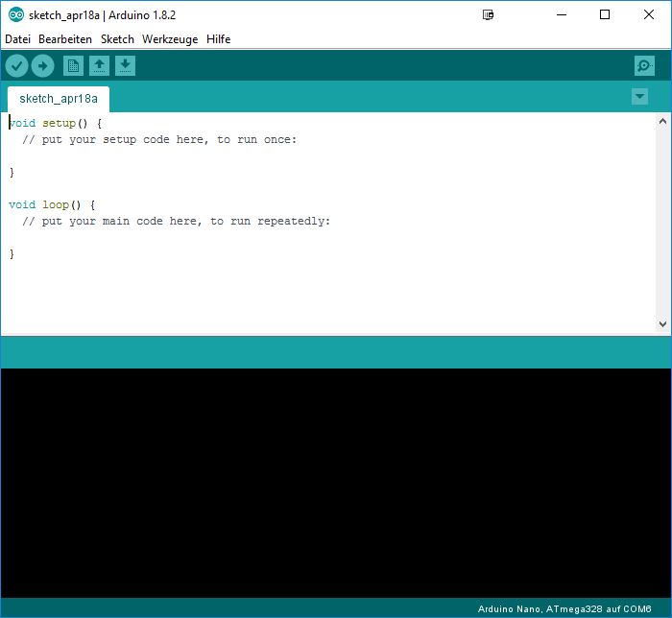The image size is (672, 618).
Task: Click closing brace of loop function
Action: [x=12, y=254]
